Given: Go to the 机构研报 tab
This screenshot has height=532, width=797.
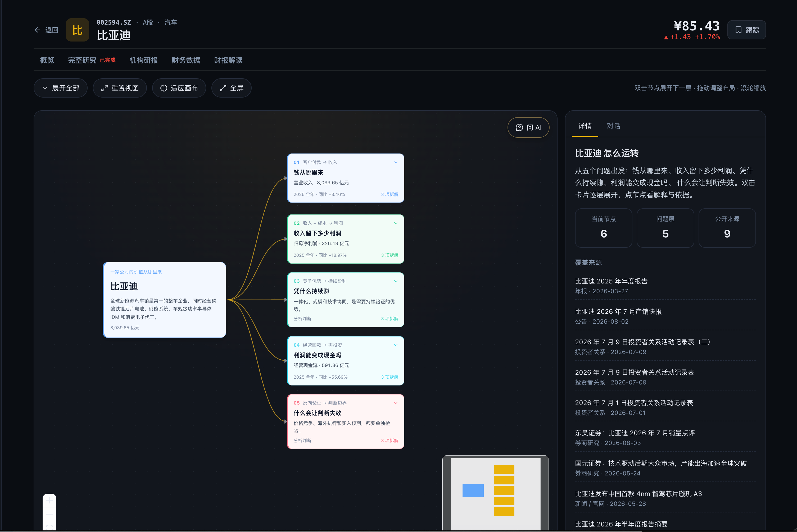Looking at the screenshot, I should pos(144,60).
